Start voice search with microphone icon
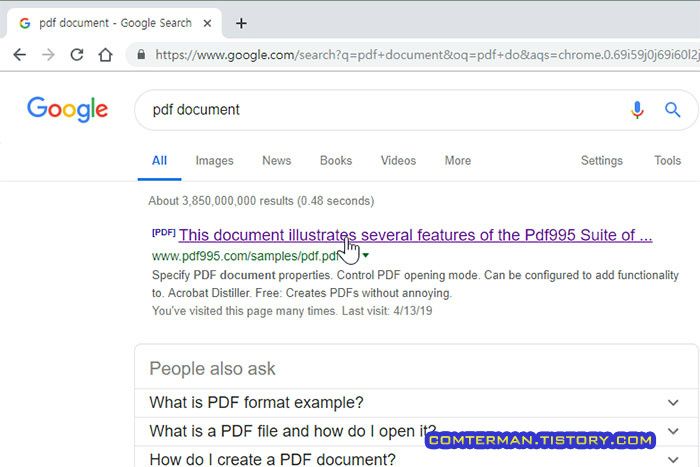The image size is (700, 467). pyautogui.click(x=638, y=109)
